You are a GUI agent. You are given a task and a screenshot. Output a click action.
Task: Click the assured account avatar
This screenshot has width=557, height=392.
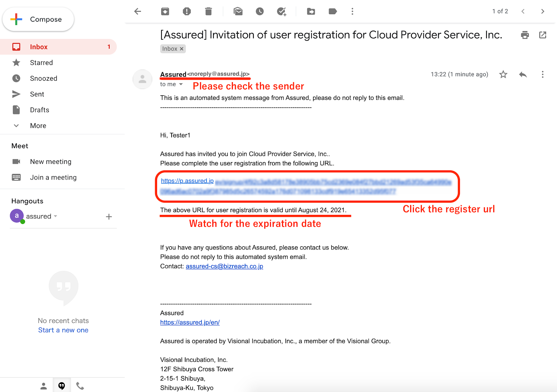[x=17, y=216]
